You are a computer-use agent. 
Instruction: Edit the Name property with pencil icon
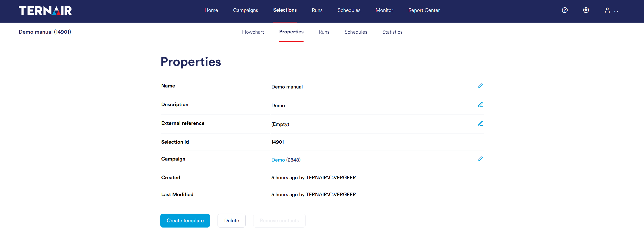pos(480,86)
